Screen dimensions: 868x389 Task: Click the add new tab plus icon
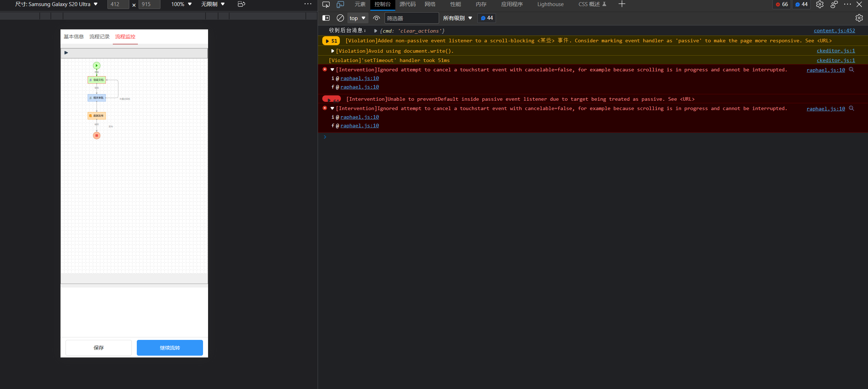pos(622,4)
